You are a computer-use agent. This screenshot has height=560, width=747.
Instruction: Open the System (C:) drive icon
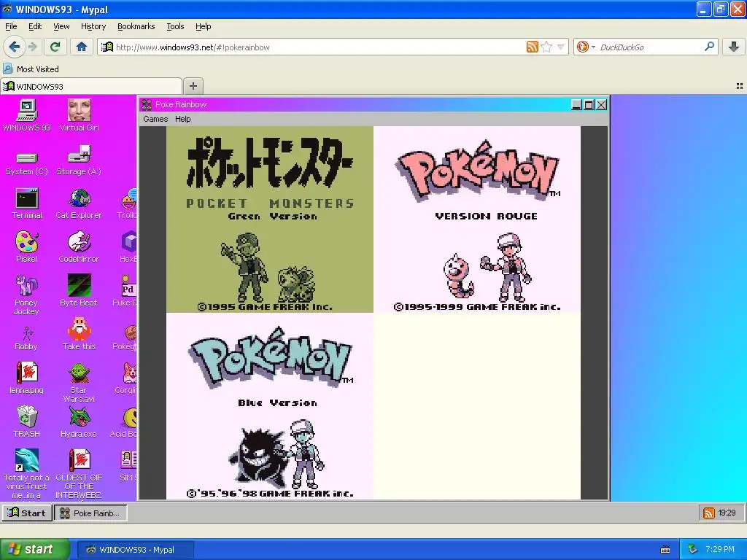pos(27,163)
